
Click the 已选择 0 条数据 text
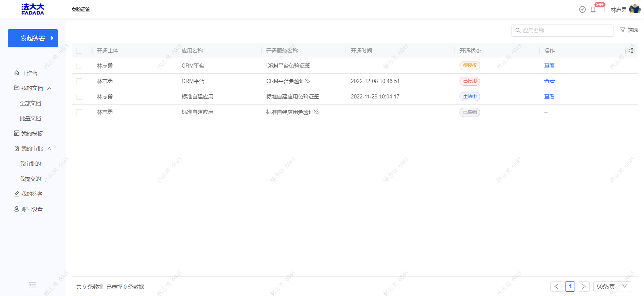tap(125, 287)
